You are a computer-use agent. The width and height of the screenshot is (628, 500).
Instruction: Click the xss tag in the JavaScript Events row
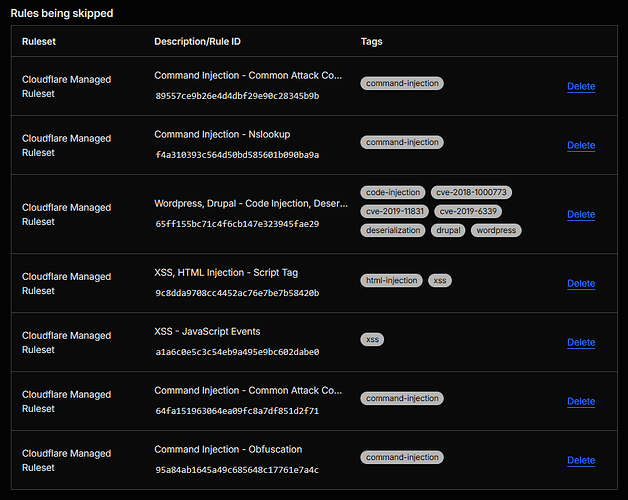[372, 339]
